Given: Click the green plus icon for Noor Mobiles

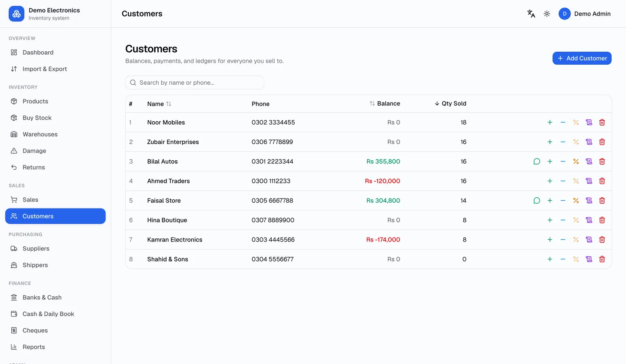Looking at the screenshot, I should 550,122.
